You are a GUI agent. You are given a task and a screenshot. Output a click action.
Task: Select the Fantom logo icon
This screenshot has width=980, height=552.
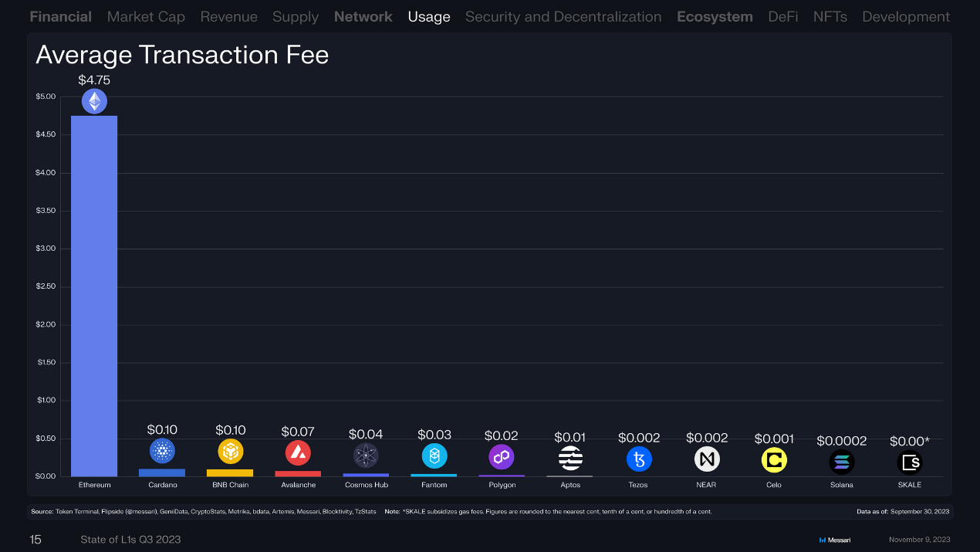[x=434, y=456]
